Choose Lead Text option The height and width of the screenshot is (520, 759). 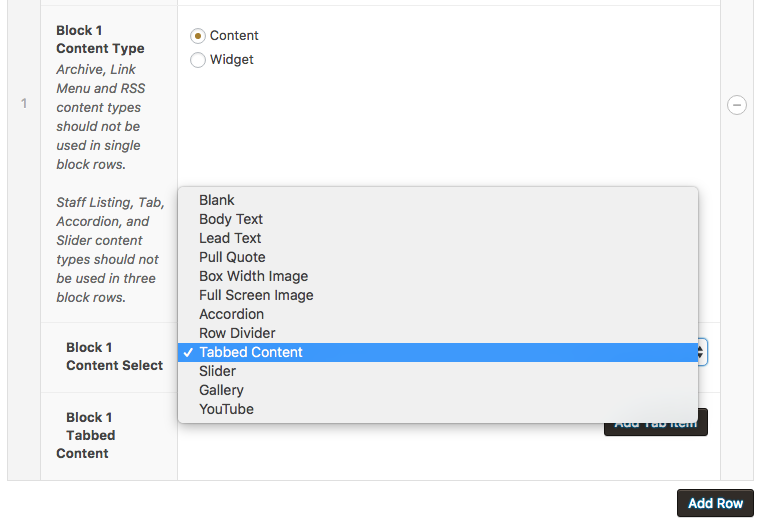click(x=438, y=238)
